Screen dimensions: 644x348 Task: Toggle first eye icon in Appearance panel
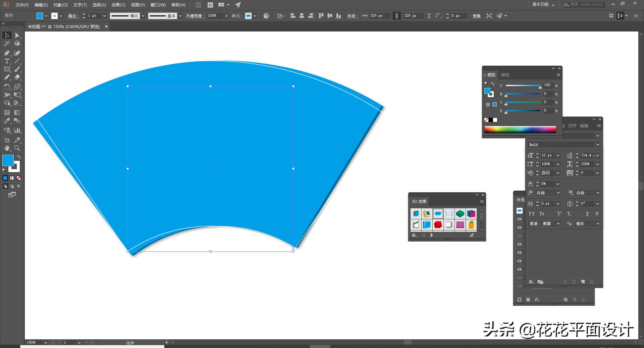pyautogui.click(x=519, y=219)
